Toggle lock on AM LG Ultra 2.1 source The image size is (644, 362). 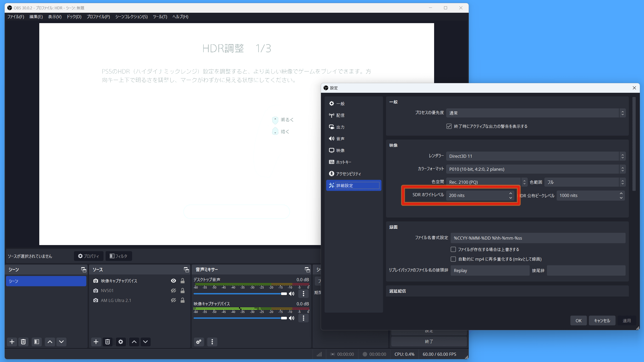coord(183,300)
